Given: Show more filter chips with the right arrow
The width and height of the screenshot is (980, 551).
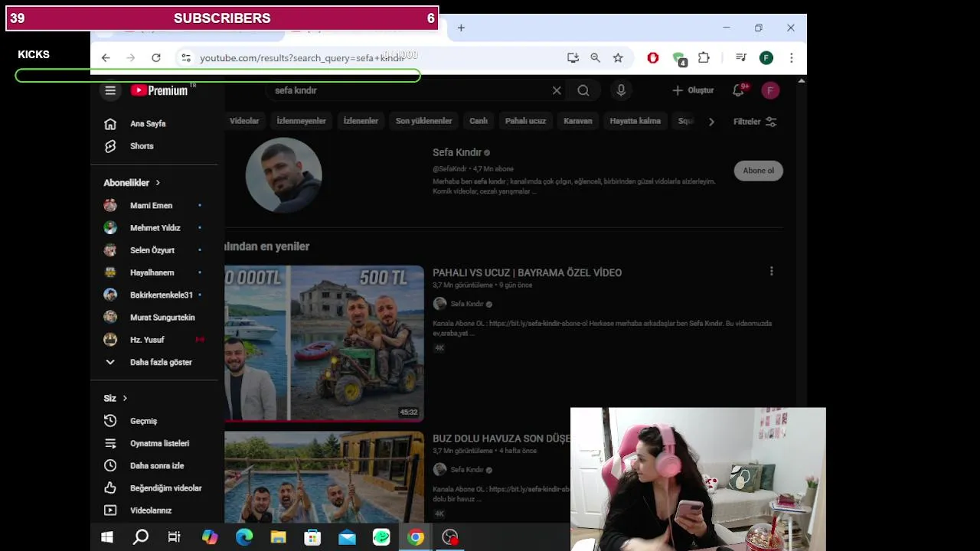Looking at the screenshot, I should [x=711, y=122].
